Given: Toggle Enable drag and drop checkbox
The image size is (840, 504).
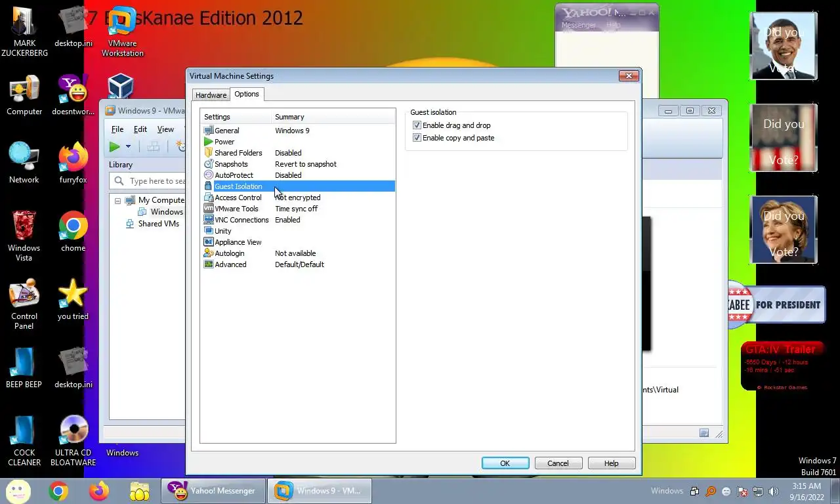Looking at the screenshot, I should [x=417, y=125].
